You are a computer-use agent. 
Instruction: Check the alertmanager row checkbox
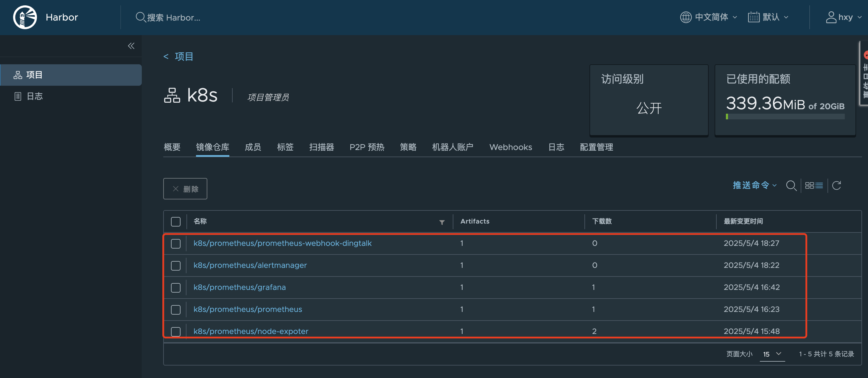coord(175,265)
